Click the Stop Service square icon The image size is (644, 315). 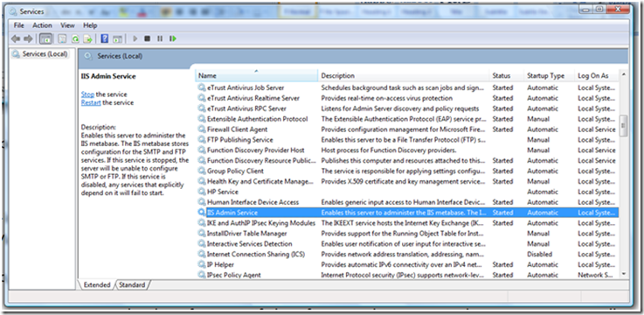(147, 38)
